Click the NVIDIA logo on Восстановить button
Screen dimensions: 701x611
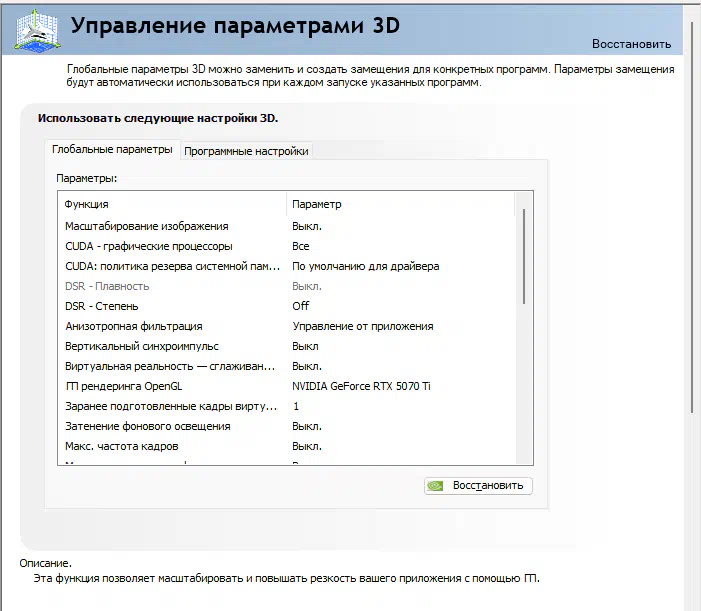tap(435, 486)
